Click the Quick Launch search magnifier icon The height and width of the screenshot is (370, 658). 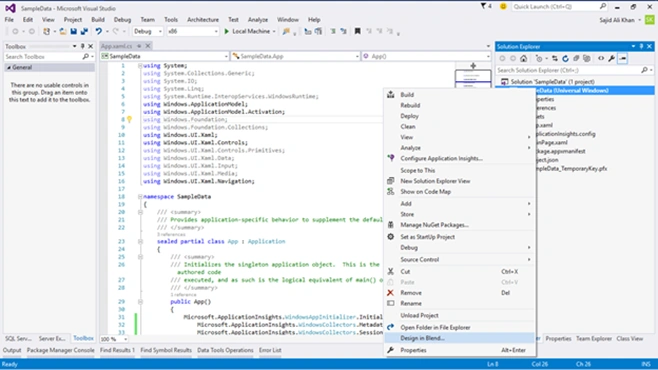(x=603, y=6)
